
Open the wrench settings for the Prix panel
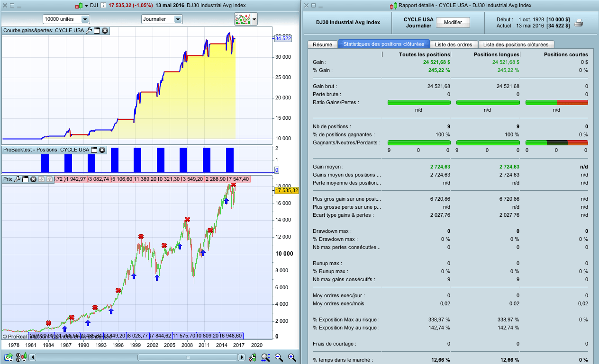tap(17, 179)
